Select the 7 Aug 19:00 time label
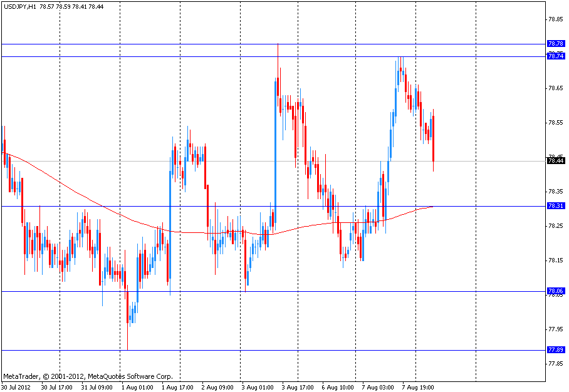The width and height of the screenshot is (569, 392). [419, 387]
